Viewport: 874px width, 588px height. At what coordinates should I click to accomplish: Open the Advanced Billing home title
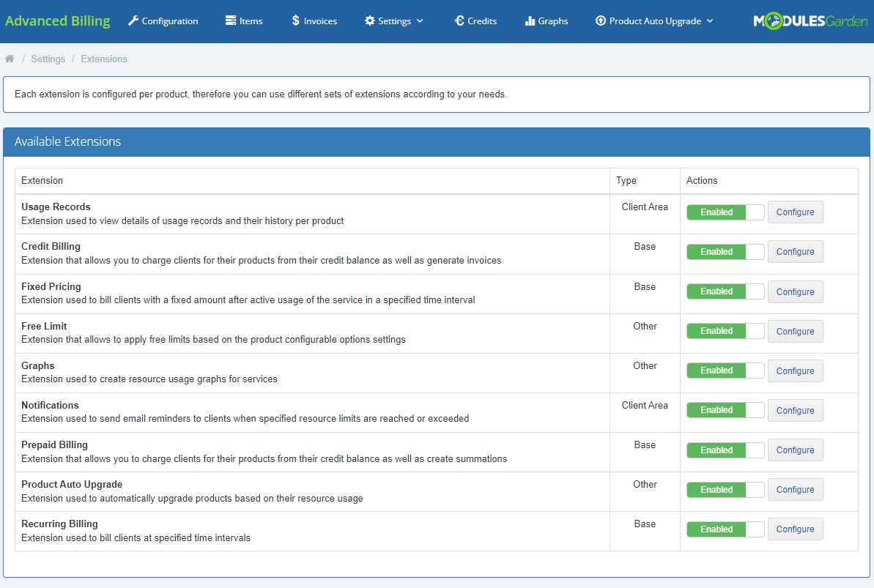(58, 21)
